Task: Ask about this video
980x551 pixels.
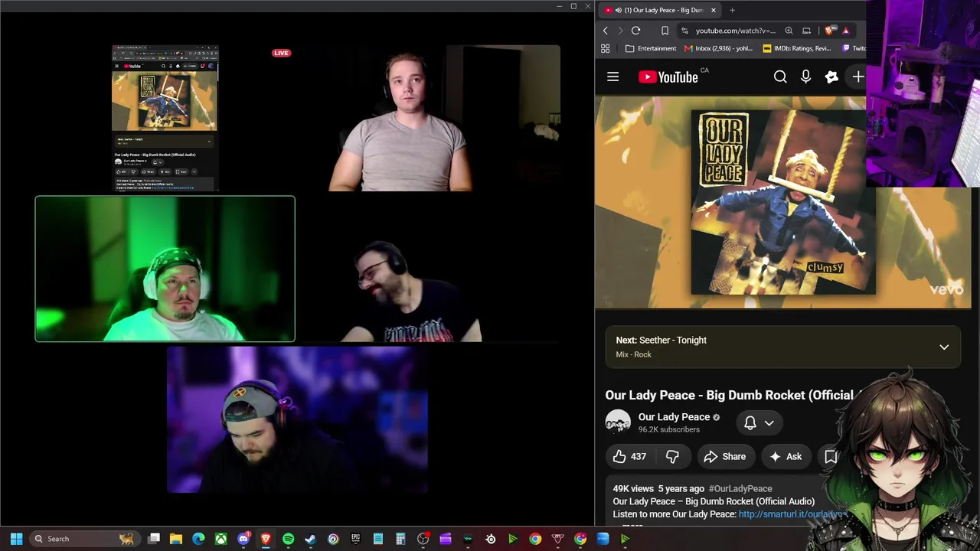Action: tap(786, 457)
